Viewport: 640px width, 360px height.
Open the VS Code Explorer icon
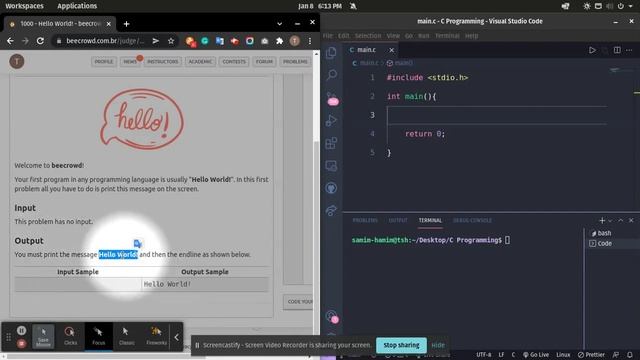pyautogui.click(x=331, y=53)
